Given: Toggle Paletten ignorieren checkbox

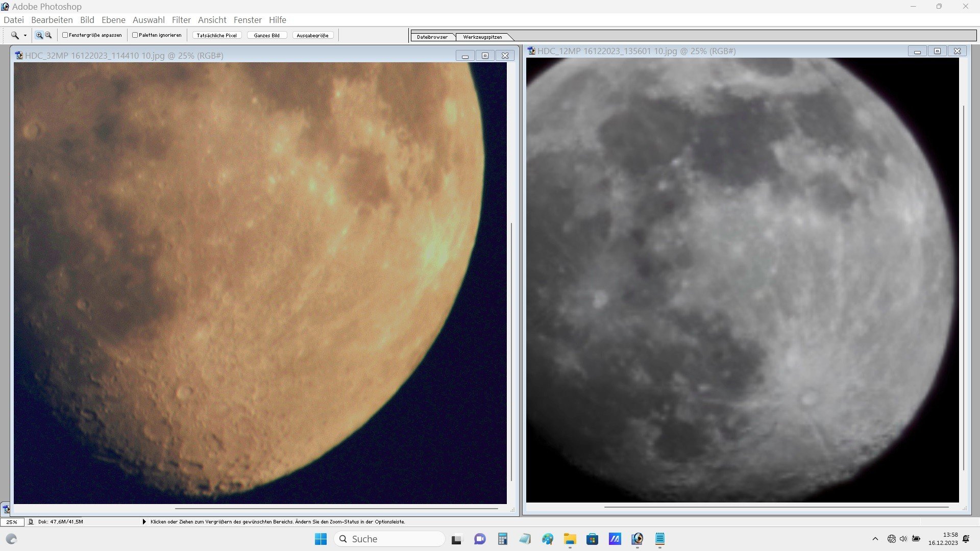Looking at the screenshot, I should (135, 35).
